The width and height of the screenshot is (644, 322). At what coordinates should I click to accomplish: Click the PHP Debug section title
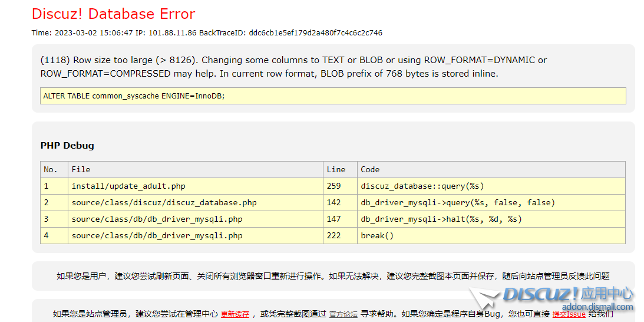(x=67, y=146)
